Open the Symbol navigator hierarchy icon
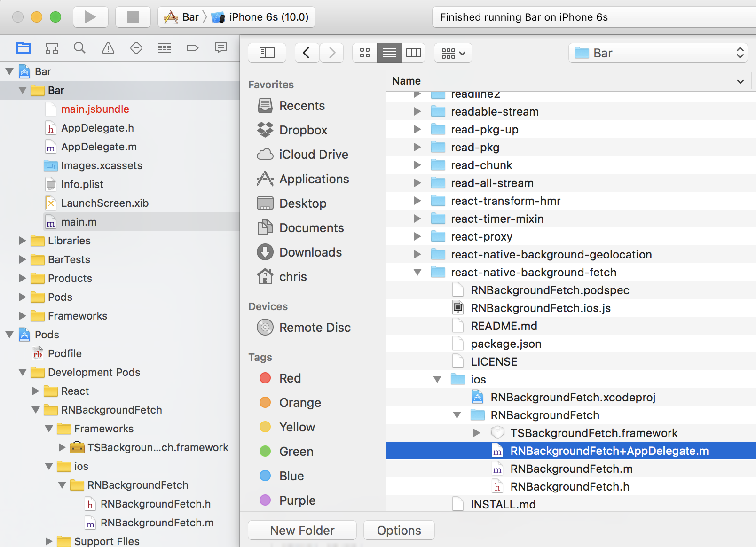 coord(52,48)
